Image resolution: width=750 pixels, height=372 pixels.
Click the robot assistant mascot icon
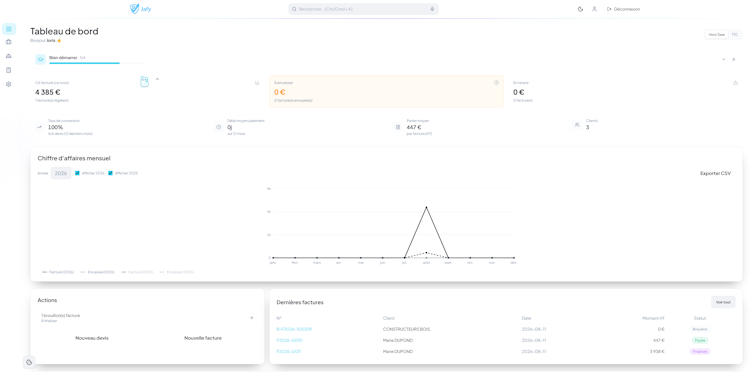click(144, 82)
